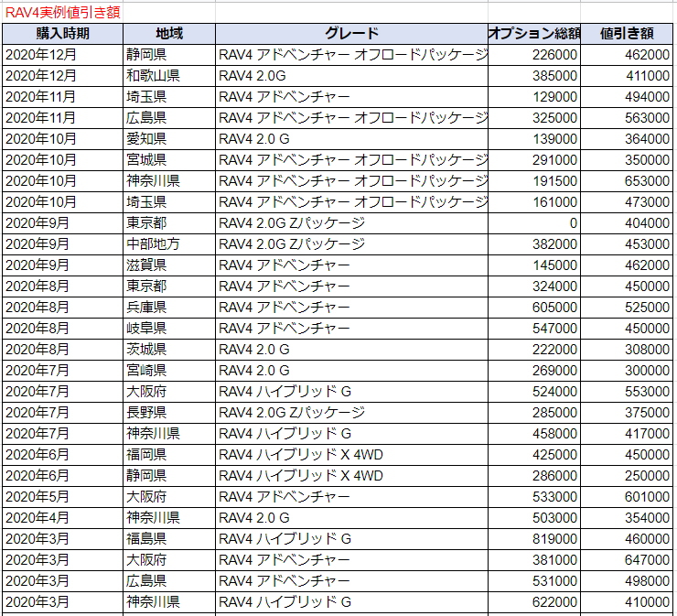Select the 和歌山県 region cell

(x=169, y=76)
